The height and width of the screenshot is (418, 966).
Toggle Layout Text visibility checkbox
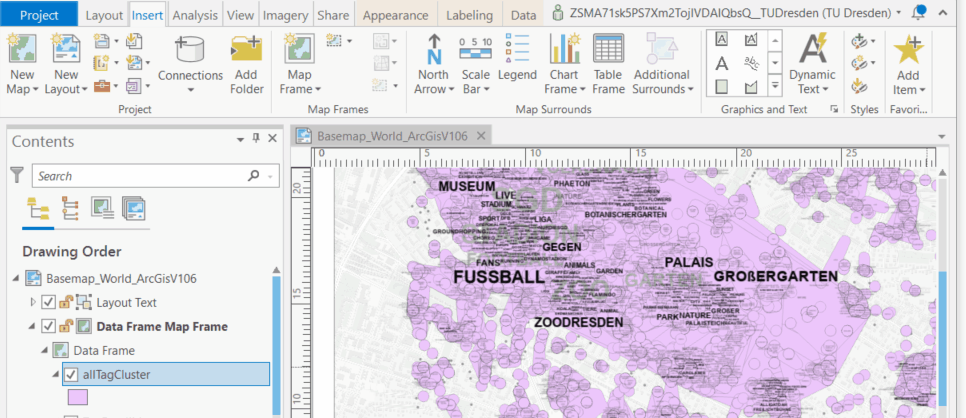pos(48,303)
